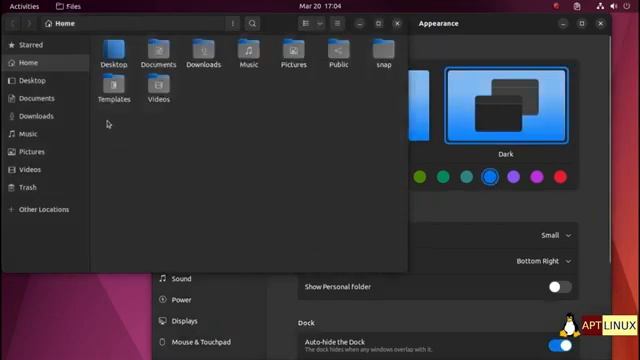Screen dimensions: 640x360
Task: Go back in Files navigation
Action: click(13, 24)
